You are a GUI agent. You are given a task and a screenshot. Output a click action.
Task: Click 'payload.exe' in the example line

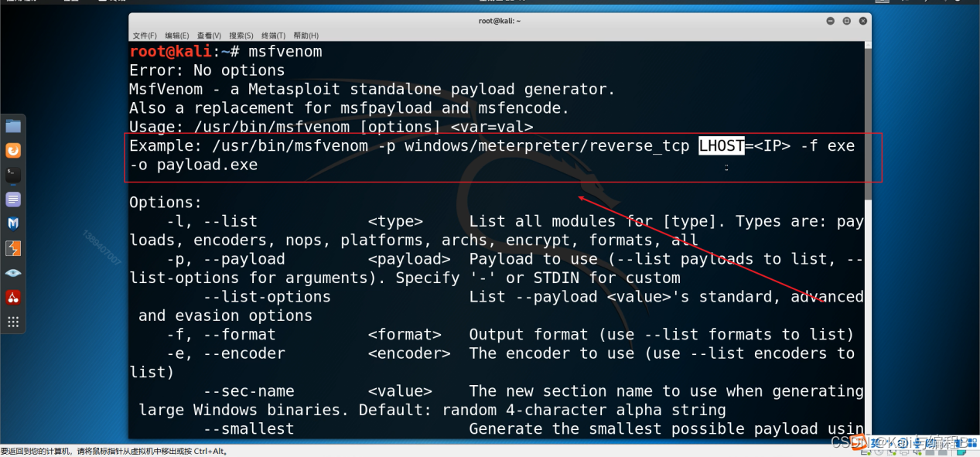point(207,165)
